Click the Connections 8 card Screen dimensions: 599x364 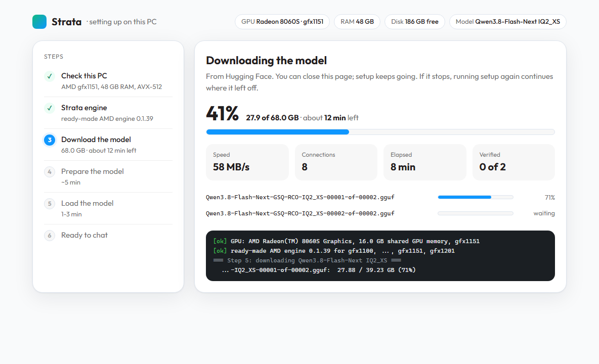336,162
